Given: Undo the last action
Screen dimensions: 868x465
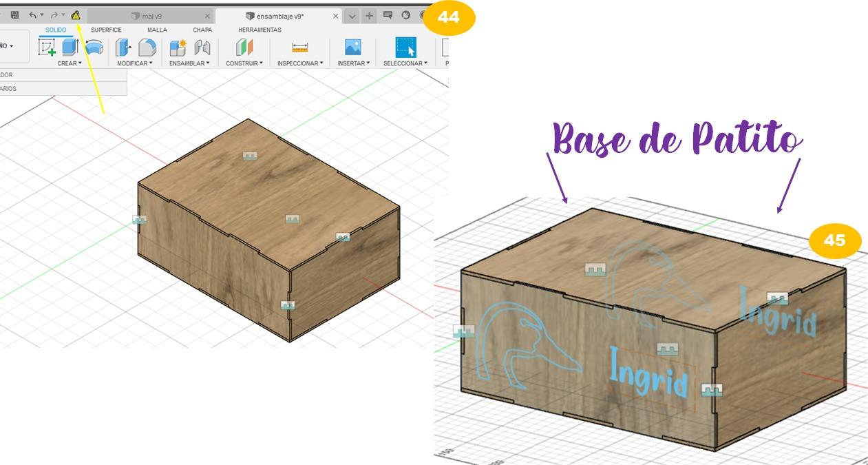Looking at the screenshot, I should point(32,15).
